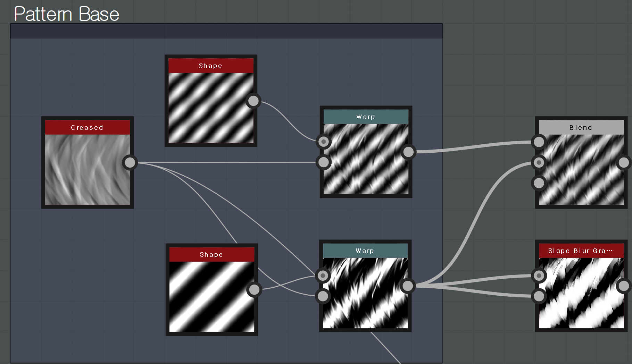632x364 pixels.
Task: Click Slope Blur node's output connector
Action: tap(624, 286)
